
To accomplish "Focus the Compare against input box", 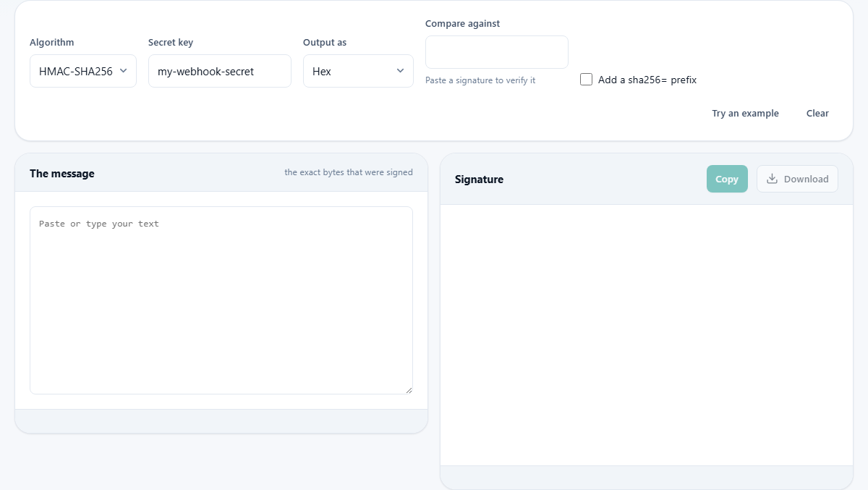I will click(497, 52).
